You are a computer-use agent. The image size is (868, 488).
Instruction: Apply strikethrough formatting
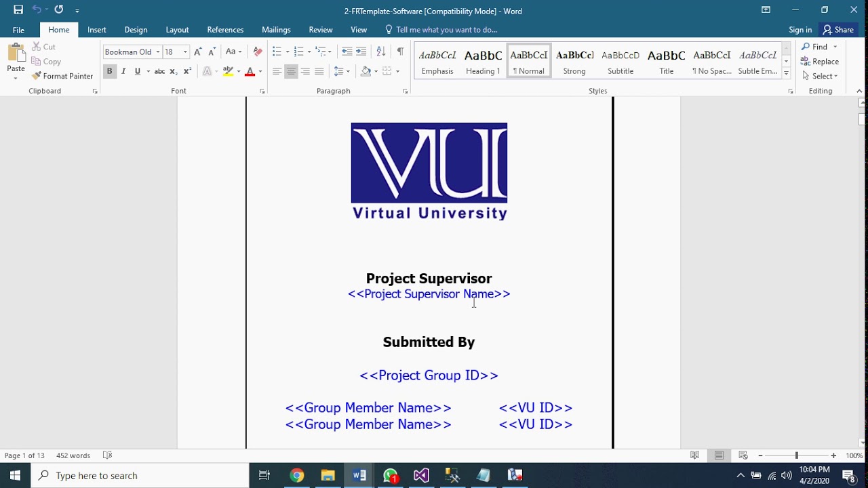(159, 71)
